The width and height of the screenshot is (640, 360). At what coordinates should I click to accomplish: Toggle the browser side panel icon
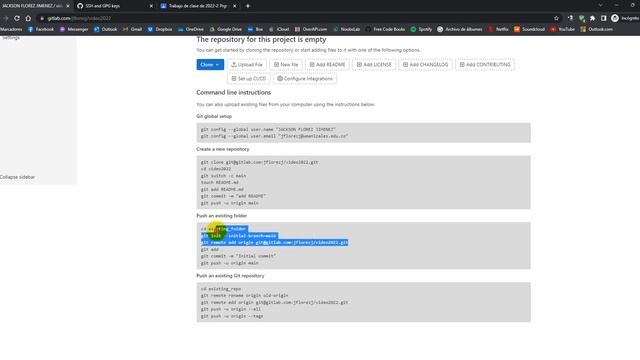pos(604,18)
